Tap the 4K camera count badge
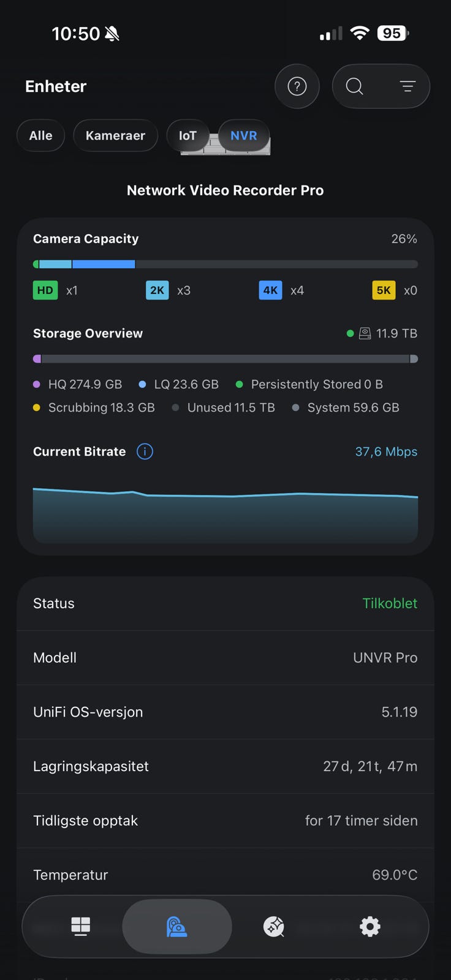Viewport: 451px width, 980px height. 270,290
